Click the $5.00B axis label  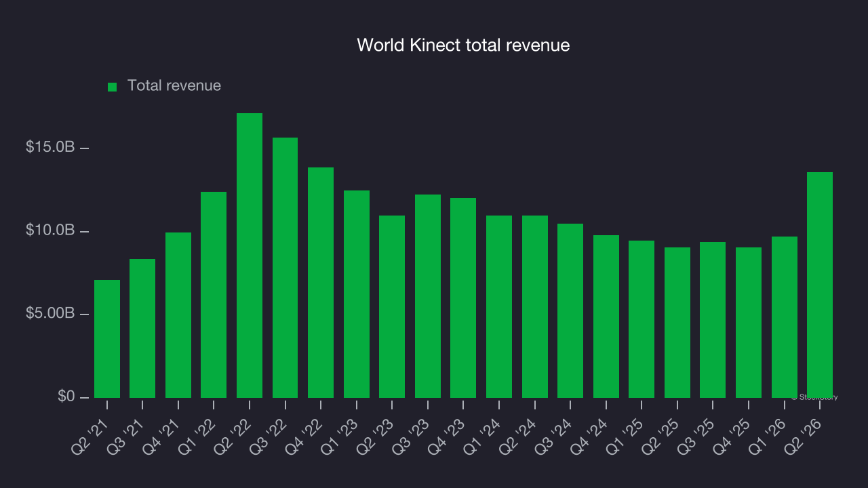[x=50, y=314]
